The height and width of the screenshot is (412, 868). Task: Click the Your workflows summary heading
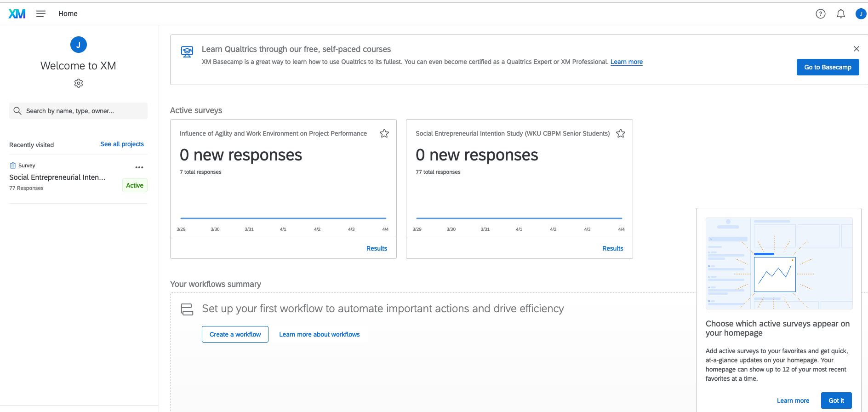pyautogui.click(x=216, y=284)
